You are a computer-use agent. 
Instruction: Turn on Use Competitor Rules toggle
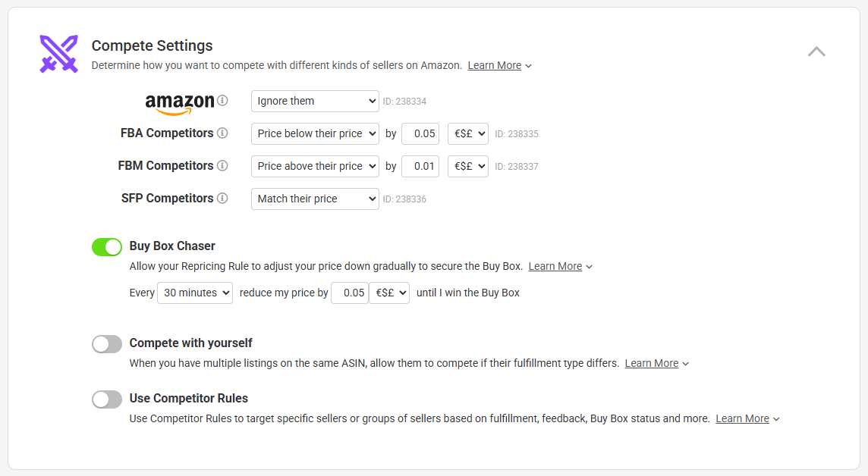(x=107, y=399)
